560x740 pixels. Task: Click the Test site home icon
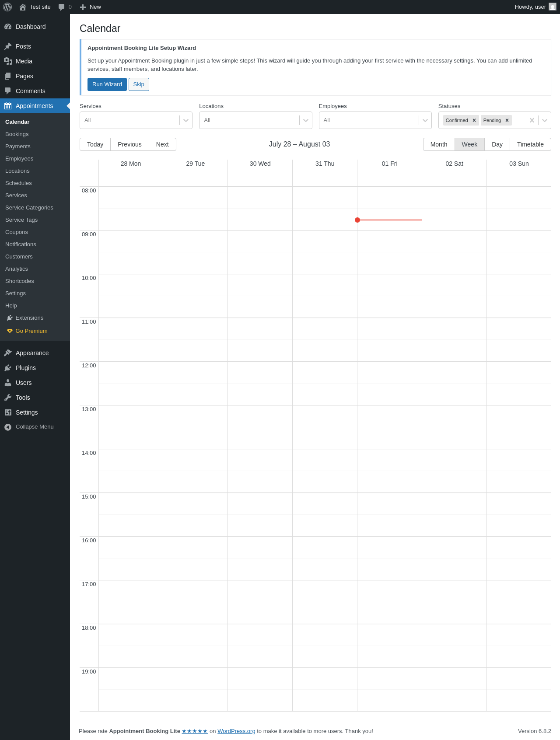(23, 7)
